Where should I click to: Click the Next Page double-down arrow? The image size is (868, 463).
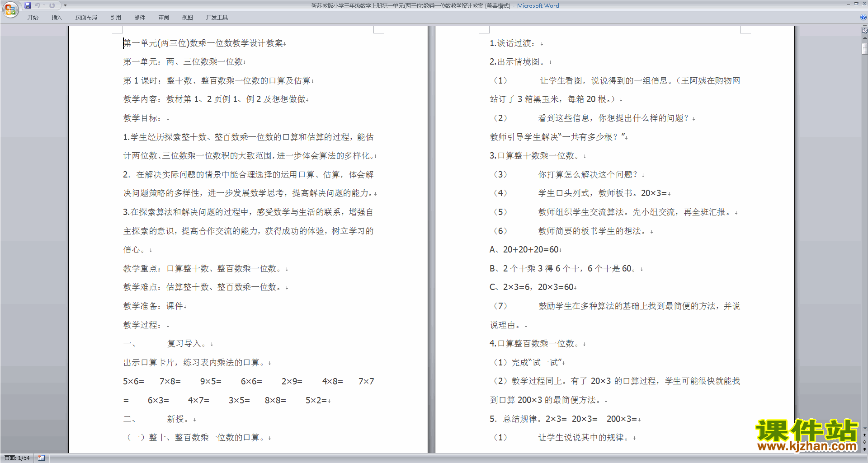[x=865, y=449]
